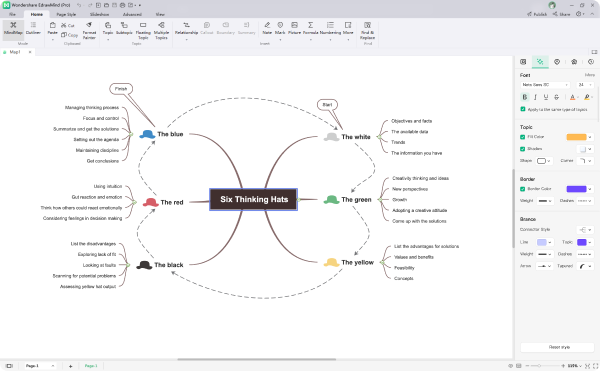Cut the selected topic

tap(68, 25)
